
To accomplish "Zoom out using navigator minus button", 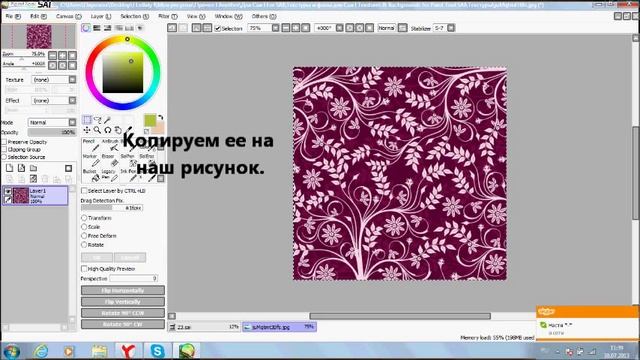I will pos(53,55).
